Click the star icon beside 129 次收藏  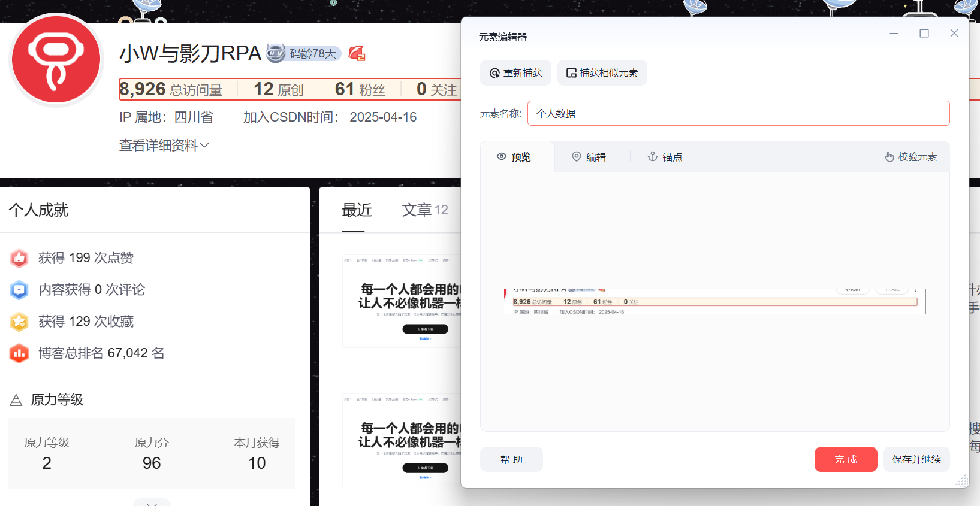pos(19,322)
